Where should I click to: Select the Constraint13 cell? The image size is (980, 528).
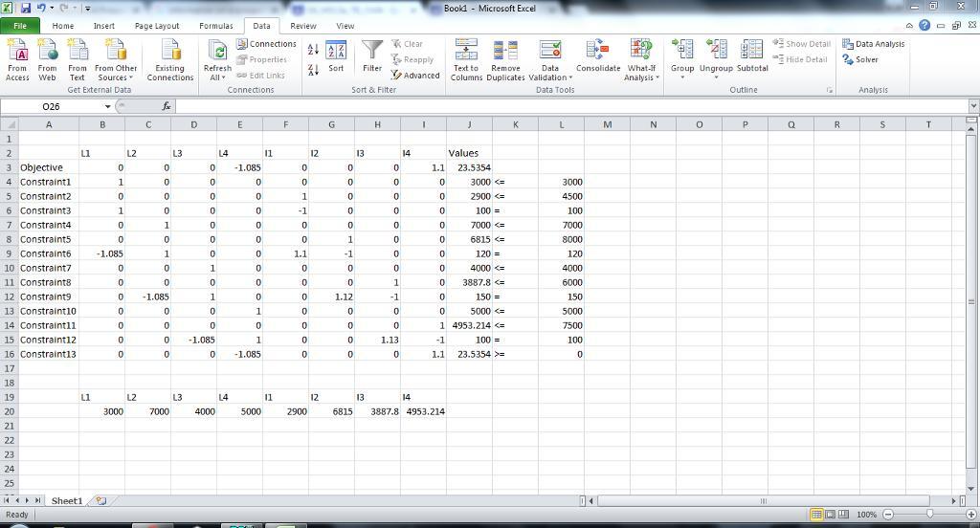tap(49, 354)
